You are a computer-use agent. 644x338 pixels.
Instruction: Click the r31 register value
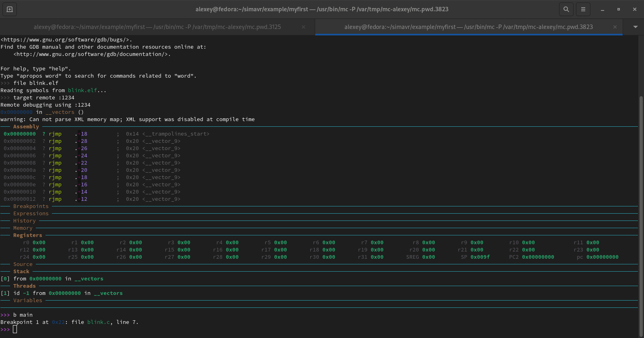pyautogui.click(x=377, y=257)
